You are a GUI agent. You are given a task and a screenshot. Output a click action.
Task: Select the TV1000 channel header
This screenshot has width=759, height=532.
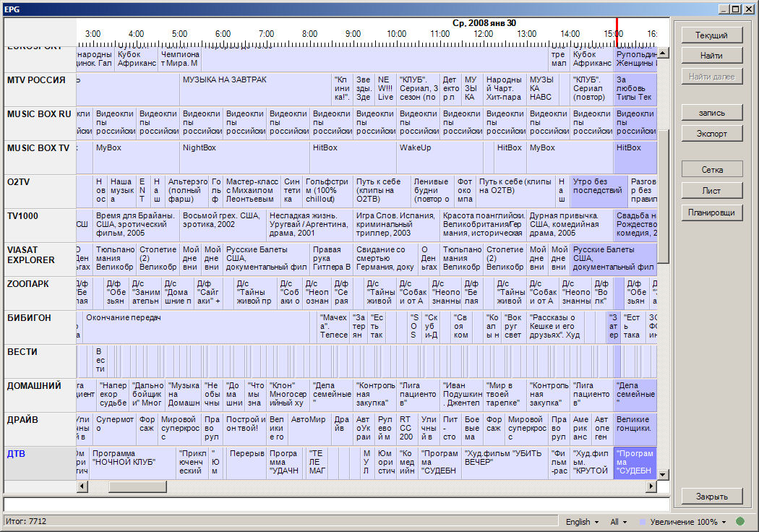tap(40, 226)
